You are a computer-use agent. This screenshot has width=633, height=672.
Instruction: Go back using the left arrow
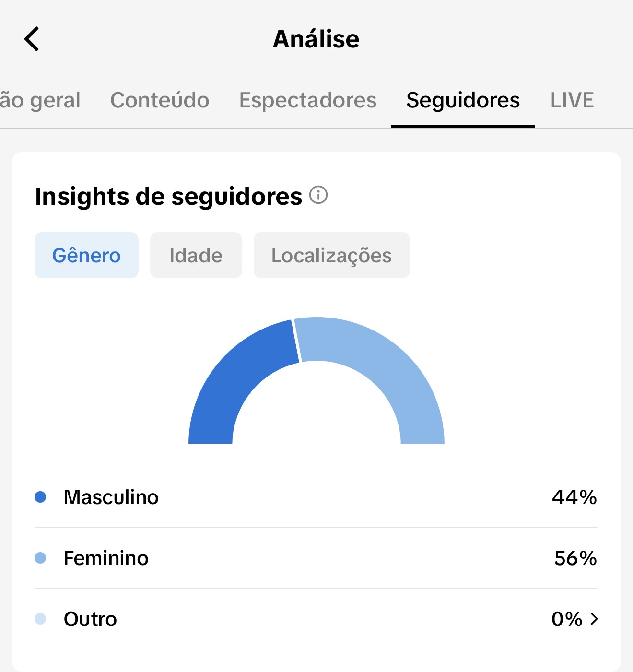tap(32, 39)
